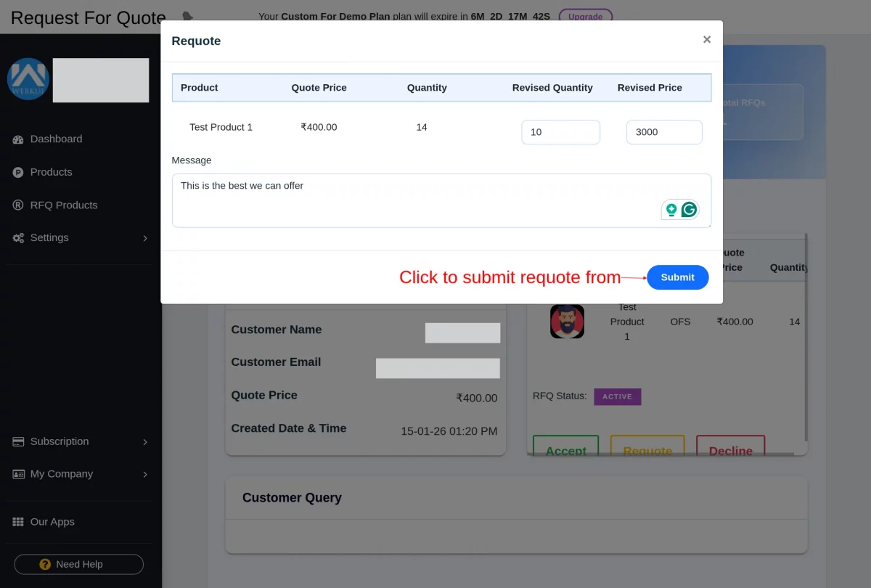
Task: Click the Revised Price column header
Action: (x=650, y=87)
